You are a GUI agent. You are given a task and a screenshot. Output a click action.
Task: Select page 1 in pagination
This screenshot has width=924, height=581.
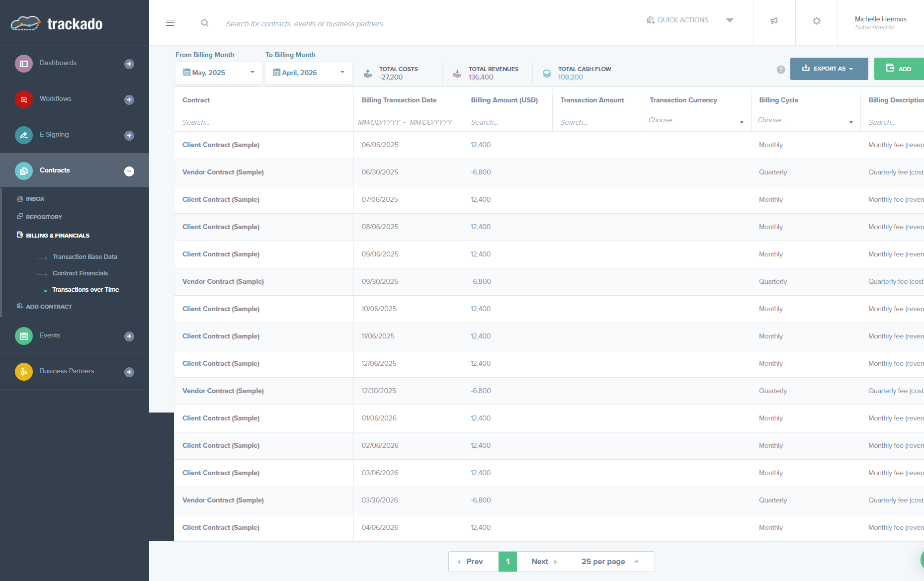coord(508,562)
